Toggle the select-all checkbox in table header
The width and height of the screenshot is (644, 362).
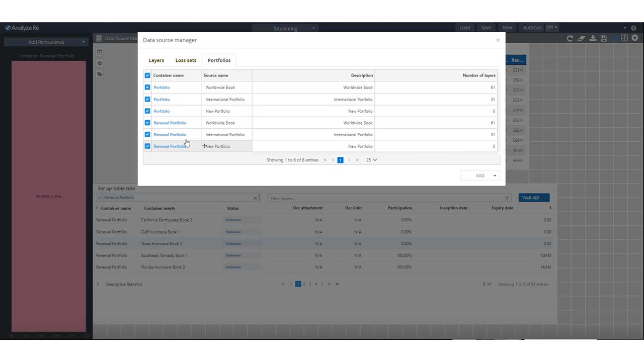tap(147, 75)
